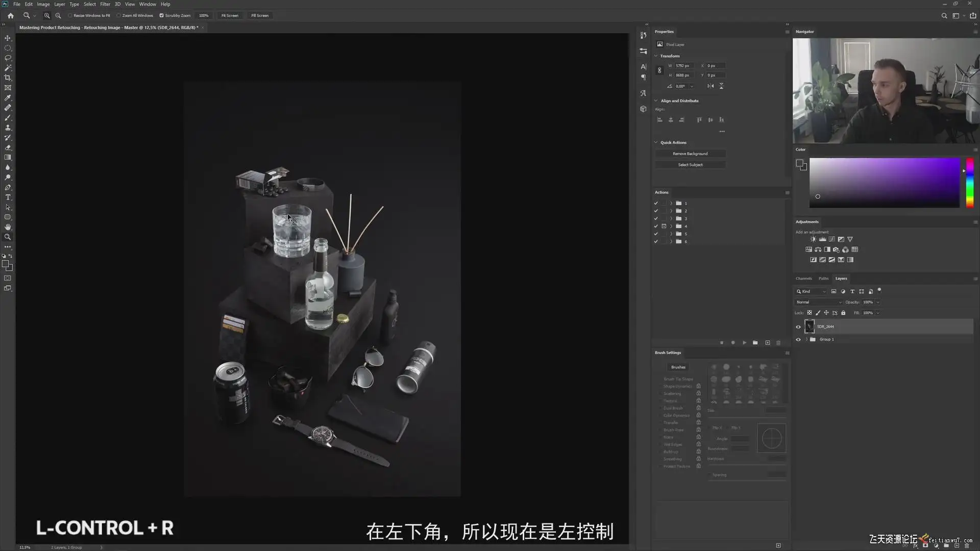
Task: Select the Eyedropper tool
Action: [8, 98]
